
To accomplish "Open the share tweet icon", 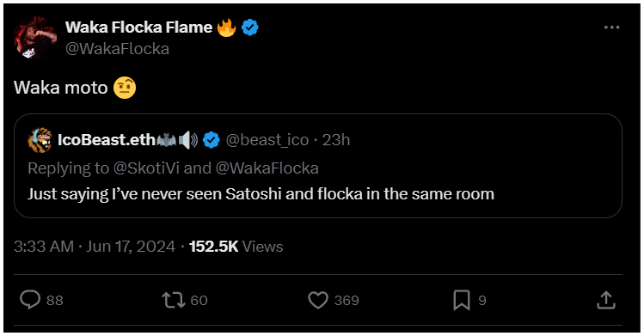I will pos(606,300).
